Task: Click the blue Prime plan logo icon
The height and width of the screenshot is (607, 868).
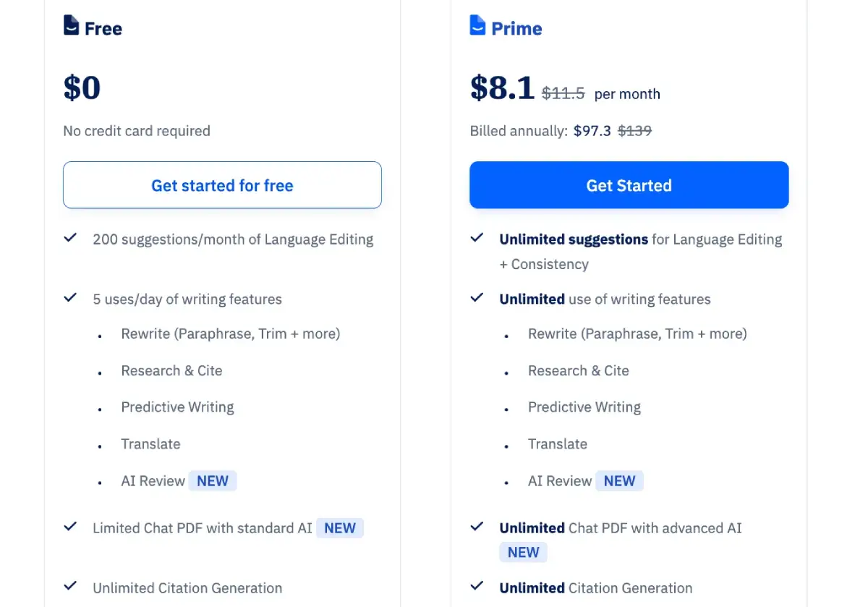Action: [x=477, y=26]
